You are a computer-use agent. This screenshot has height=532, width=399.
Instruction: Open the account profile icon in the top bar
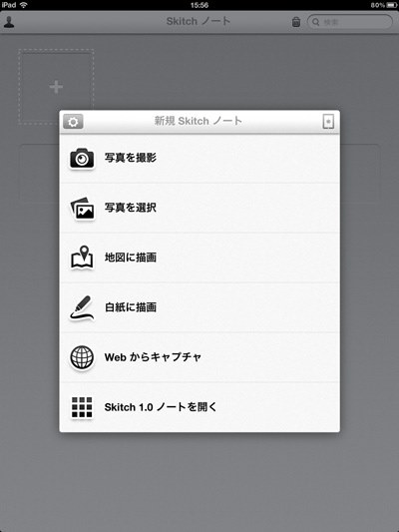[x=9, y=22]
